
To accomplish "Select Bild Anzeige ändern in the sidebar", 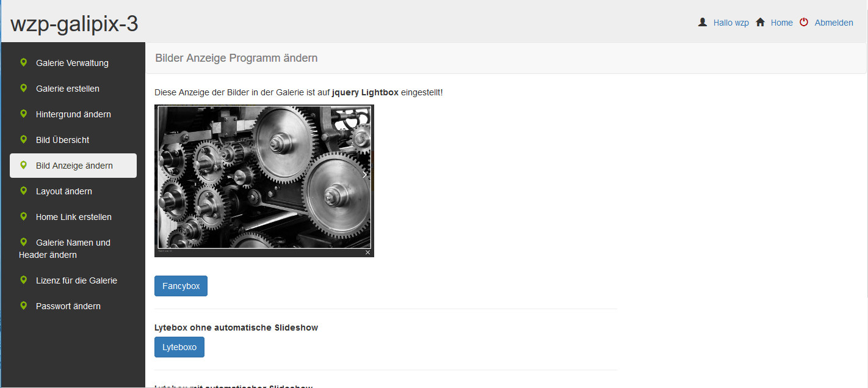I will 73,166.
